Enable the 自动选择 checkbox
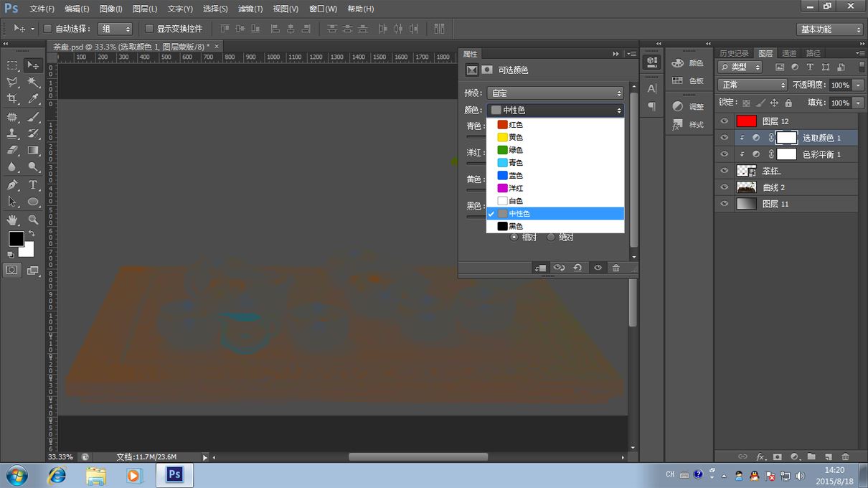The width and height of the screenshot is (868, 488). point(47,29)
